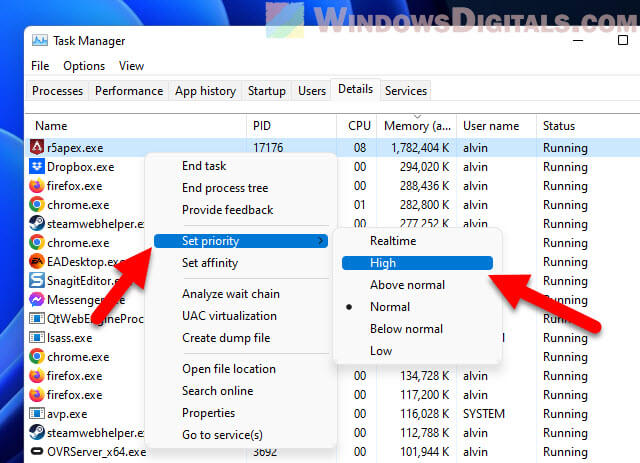Choose End task from context menu
Viewport: 640px width, 463px height.
241,166
